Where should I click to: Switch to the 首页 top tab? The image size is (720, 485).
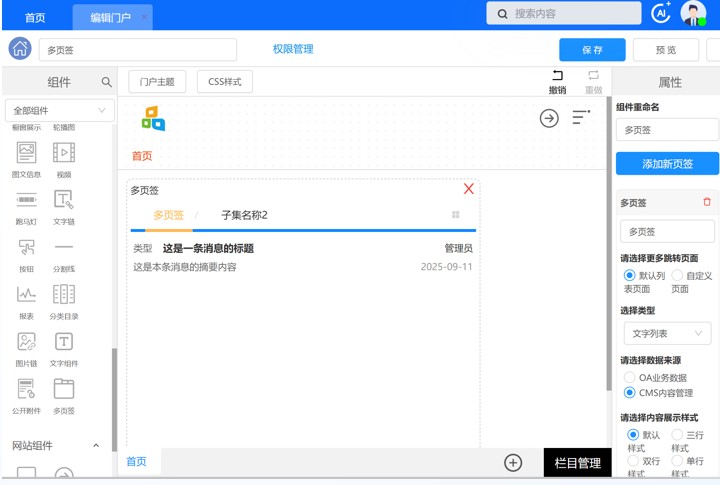point(35,17)
